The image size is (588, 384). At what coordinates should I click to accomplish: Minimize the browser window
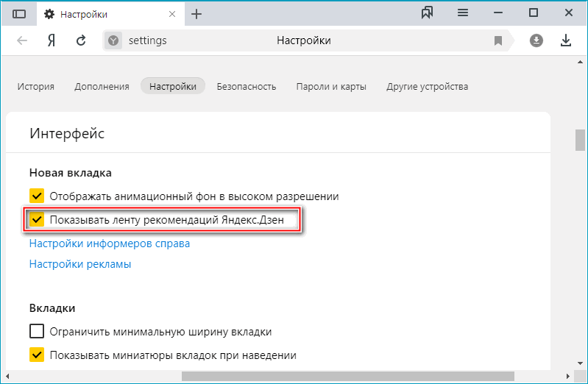pyautogui.click(x=498, y=13)
